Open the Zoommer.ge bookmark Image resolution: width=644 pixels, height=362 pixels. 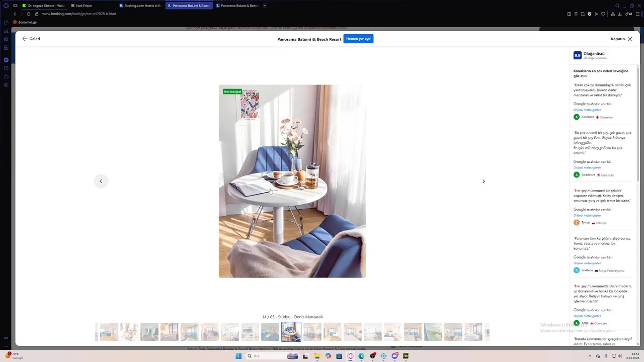pos(25,22)
